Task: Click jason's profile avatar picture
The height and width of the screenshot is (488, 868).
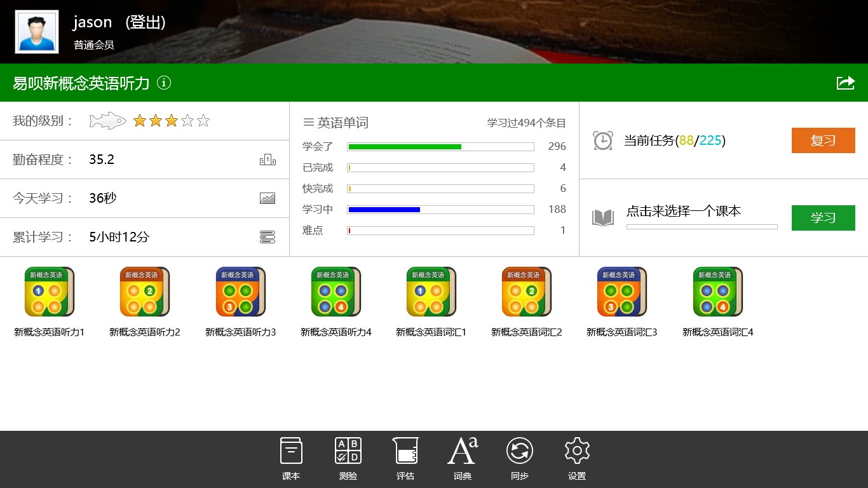Action: [37, 32]
